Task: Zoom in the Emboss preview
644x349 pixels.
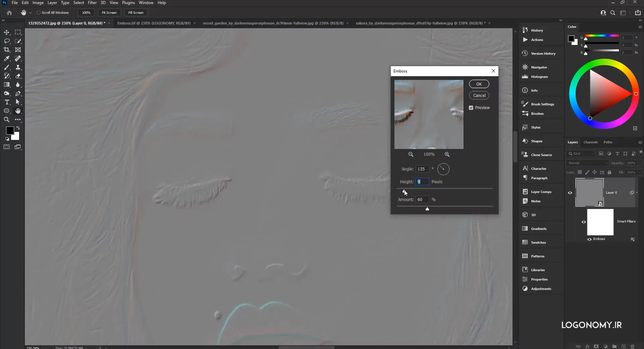Action: pyautogui.click(x=447, y=154)
